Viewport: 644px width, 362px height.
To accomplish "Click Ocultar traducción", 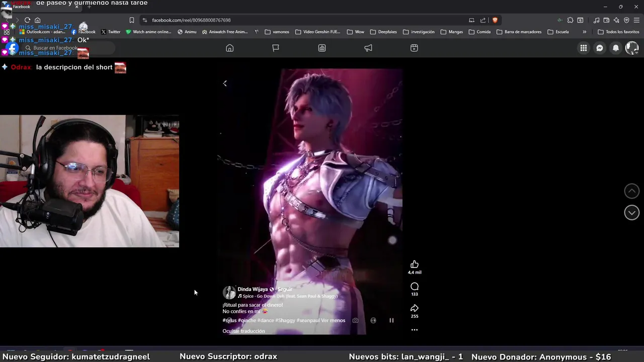I will (244, 331).
